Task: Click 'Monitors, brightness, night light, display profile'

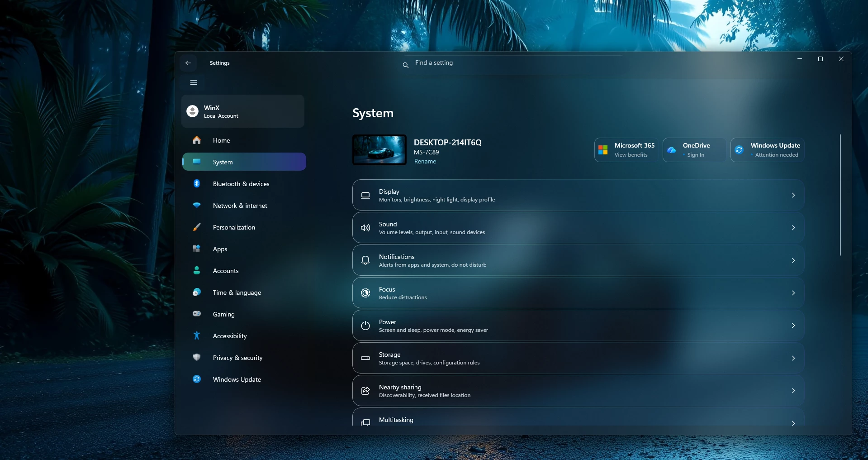Action: [437, 200]
